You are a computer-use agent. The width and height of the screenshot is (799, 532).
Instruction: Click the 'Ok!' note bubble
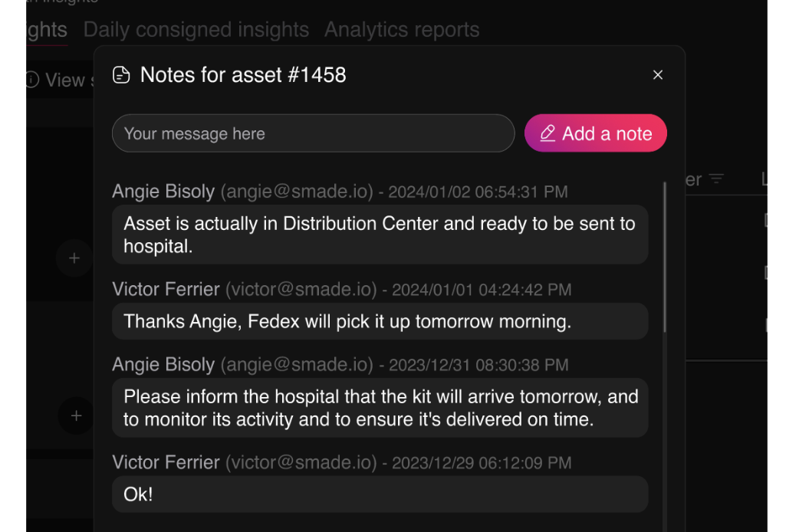[380, 494]
